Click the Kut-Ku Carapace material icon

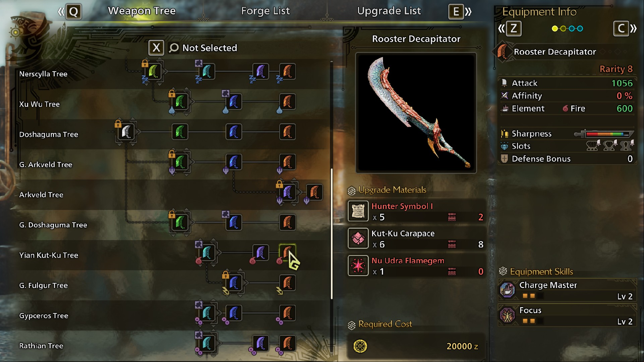358,238
